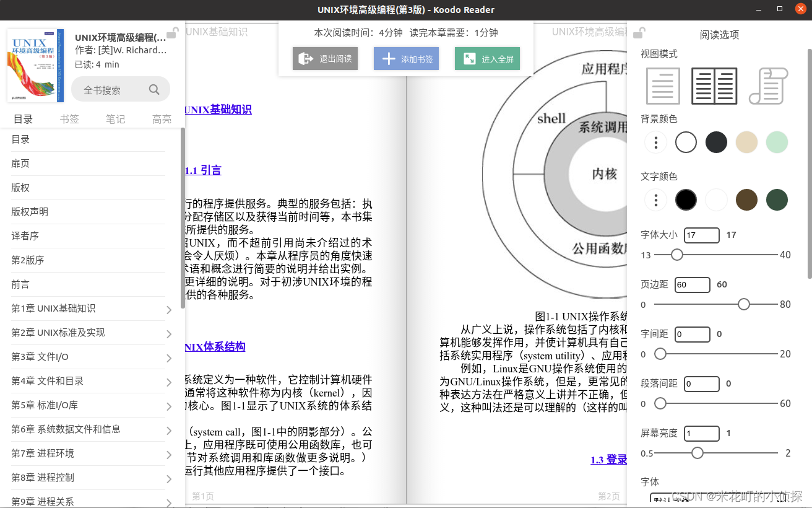Toggle the right settings panel lock icon
This screenshot has width=812, height=508.
click(x=639, y=33)
